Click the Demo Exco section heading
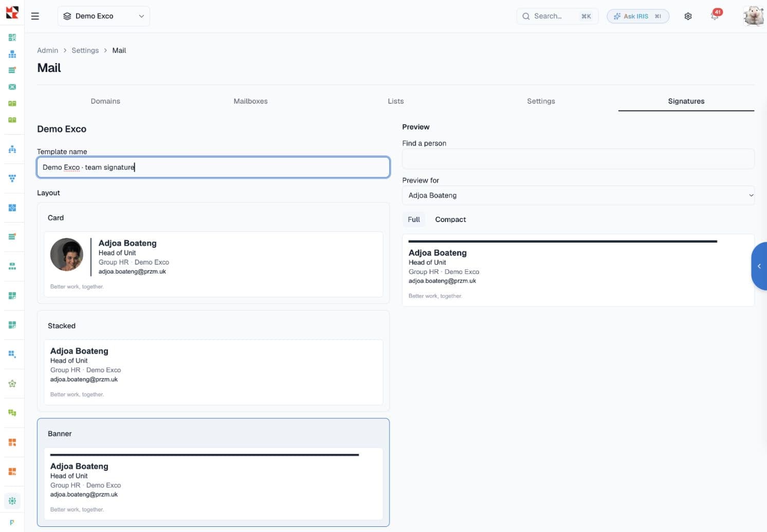This screenshot has width=767, height=532. [x=62, y=129]
